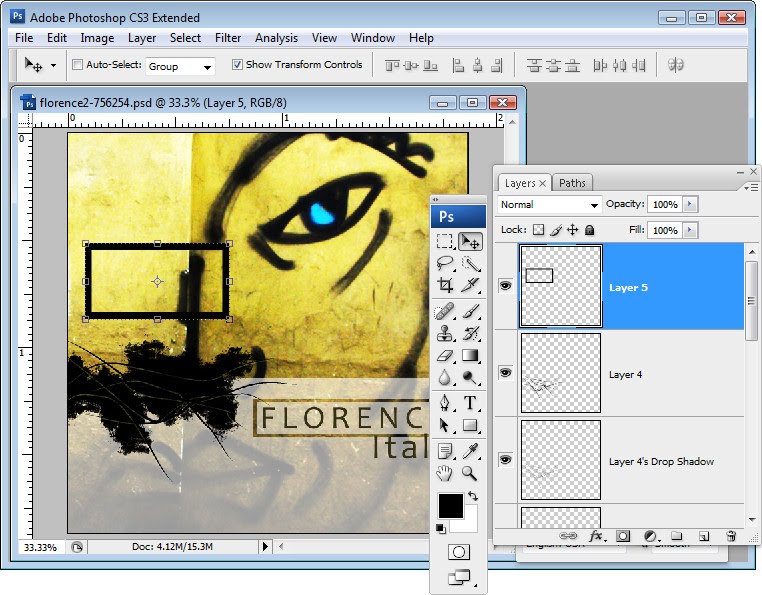Open the tool preset picker arrow
The width and height of the screenshot is (762, 595).
53,65
